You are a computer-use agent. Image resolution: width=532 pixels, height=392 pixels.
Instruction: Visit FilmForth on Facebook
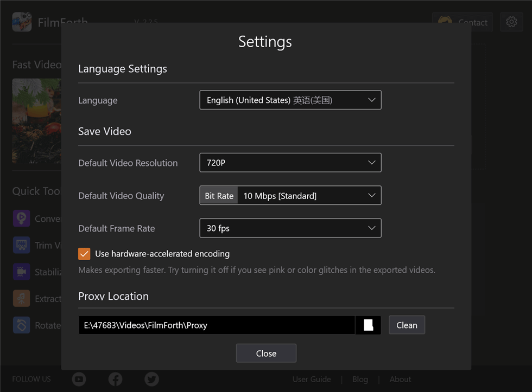115,379
